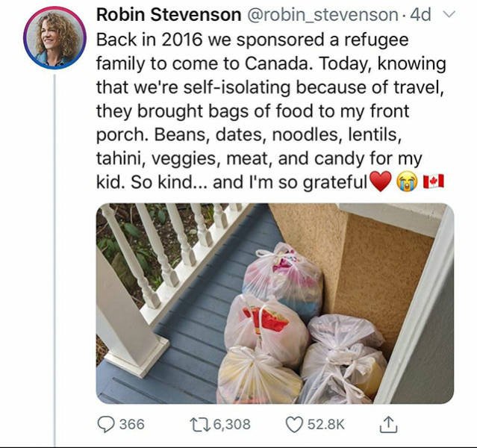The height and width of the screenshot is (448, 477).
Task: Open the attached porch photo
Action: [275, 303]
